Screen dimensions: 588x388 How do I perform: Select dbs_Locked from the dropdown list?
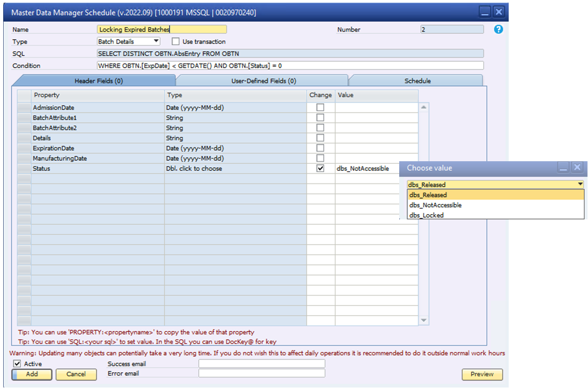(495, 215)
